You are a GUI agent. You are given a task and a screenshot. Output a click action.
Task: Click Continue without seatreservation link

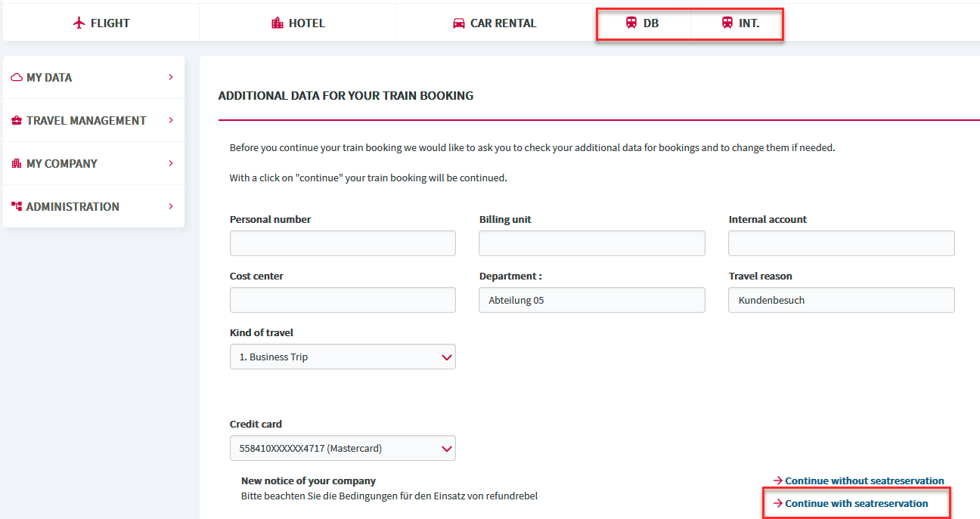pyautogui.click(x=864, y=480)
